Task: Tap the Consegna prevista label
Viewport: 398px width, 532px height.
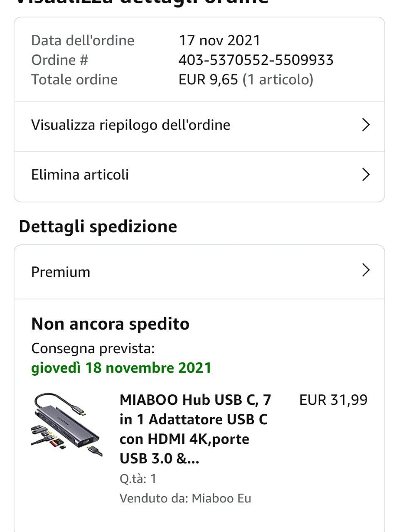Action: [93, 348]
